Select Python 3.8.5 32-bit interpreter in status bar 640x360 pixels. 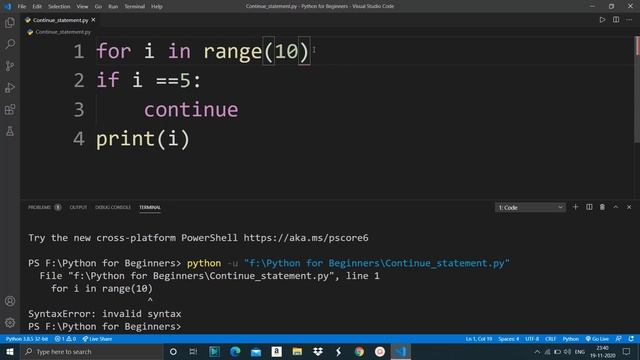tap(27, 339)
